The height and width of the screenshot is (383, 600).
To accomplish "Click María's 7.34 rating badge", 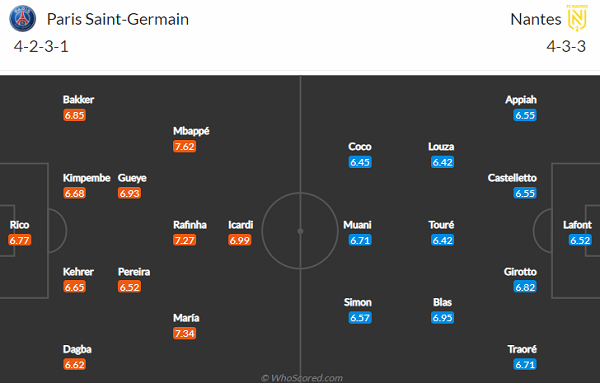I will click(184, 334).
